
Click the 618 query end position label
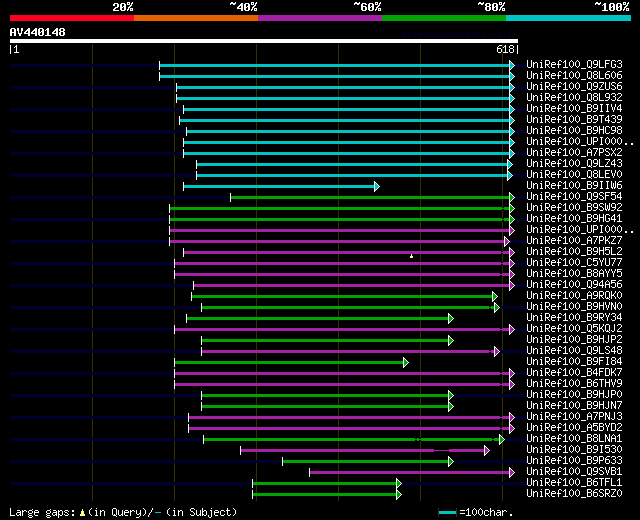[505, 49]
